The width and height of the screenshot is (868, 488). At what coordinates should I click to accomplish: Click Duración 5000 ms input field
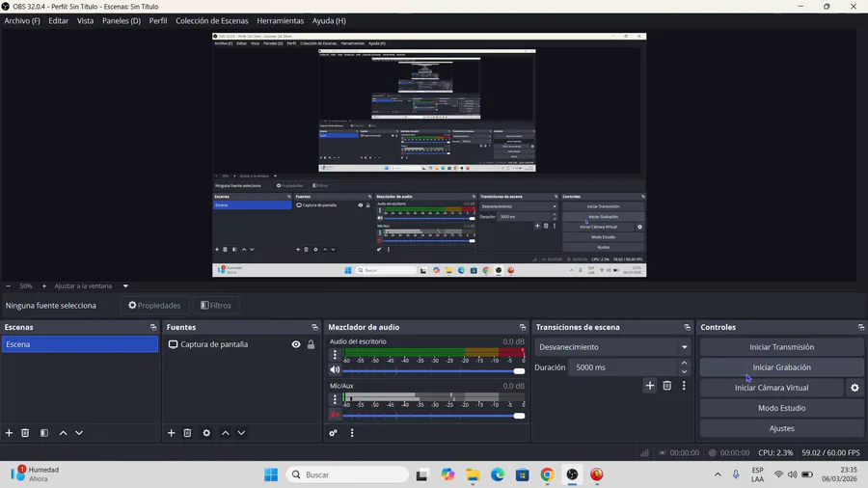point(623,367)
